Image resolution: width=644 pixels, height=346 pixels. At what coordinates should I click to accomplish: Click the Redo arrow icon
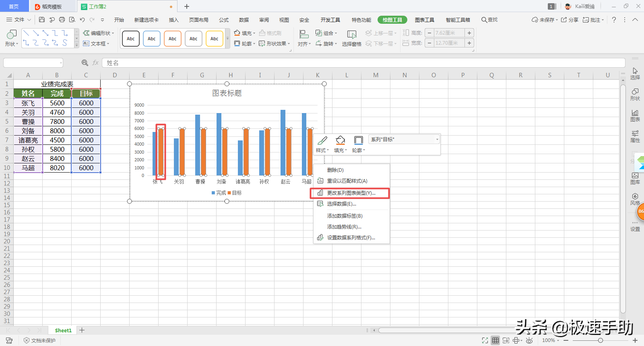(92, 20)
